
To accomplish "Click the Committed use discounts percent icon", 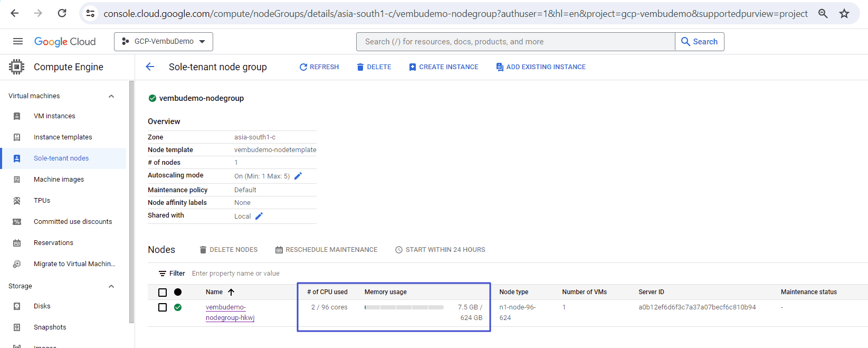I will (x=17, y=222).
